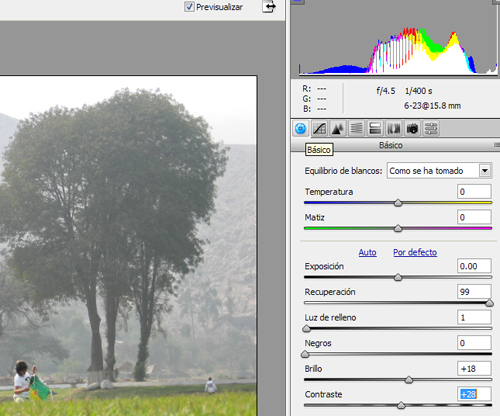The height and width of the screenshot is (416, 500).
Task: Click the Auto link
Action: [367, 252]
